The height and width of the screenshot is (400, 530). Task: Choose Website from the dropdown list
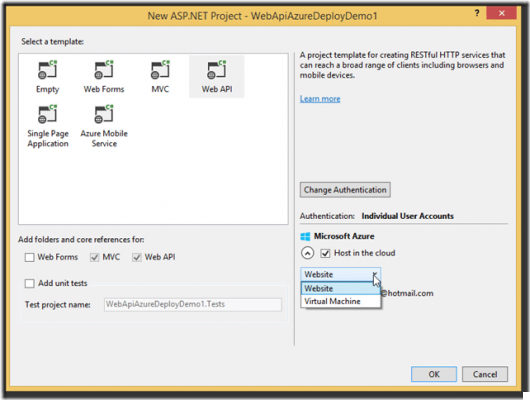[340, 288]
